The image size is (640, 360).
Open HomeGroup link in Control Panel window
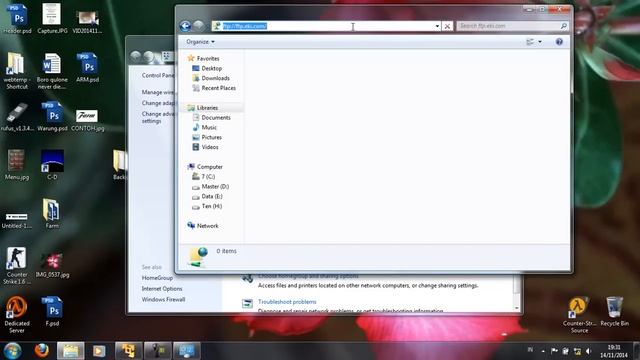[x=157, y=278]
